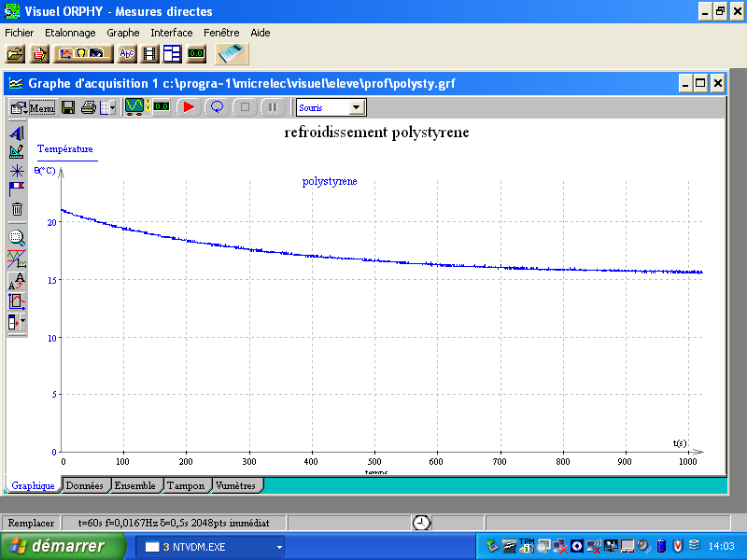Click the film strip toolbar icon
747x560 pixels.
tap(150, 54)
